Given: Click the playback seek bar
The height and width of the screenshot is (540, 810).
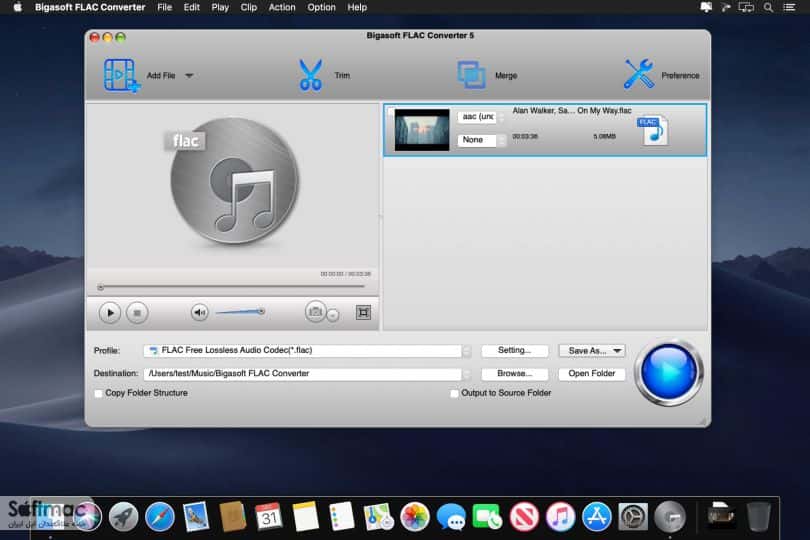Looking at the screenshot, I should (x=231, y=287).
